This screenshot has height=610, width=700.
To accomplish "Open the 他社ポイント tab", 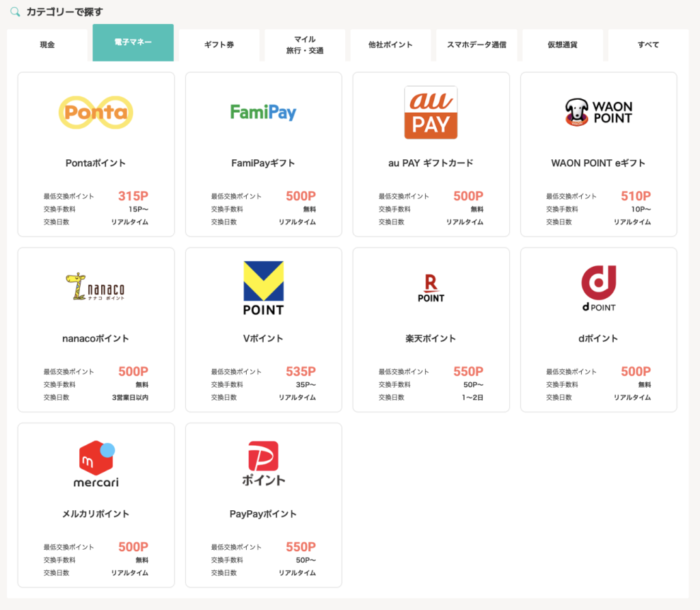I will pyautogui.click(x=390, y=44).
